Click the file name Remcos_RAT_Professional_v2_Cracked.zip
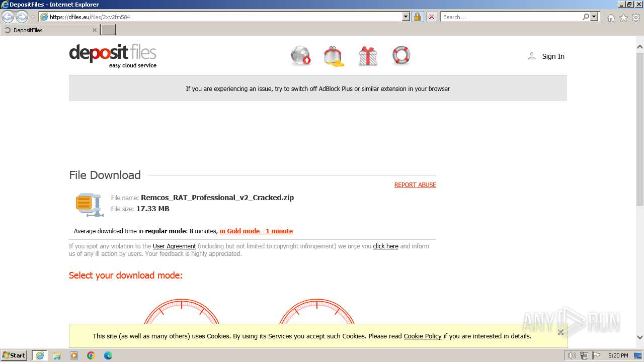Image resolution: width=644 pixels, height=362 pixels. [217, 198]
